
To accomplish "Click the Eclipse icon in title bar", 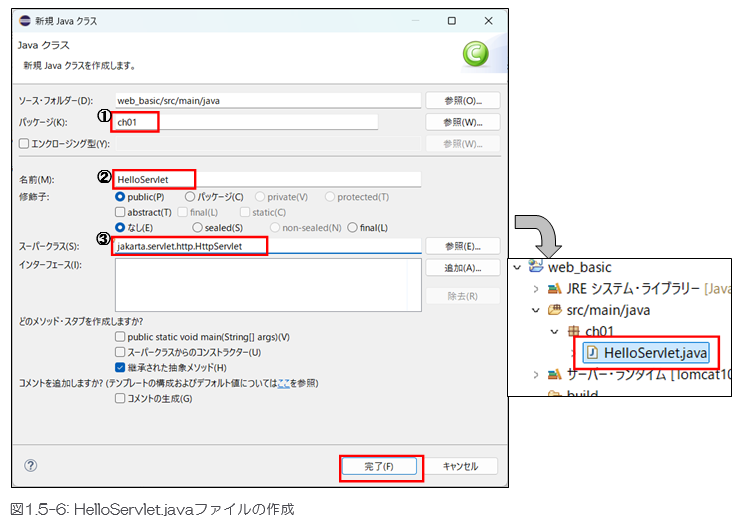I will (26, 20).
